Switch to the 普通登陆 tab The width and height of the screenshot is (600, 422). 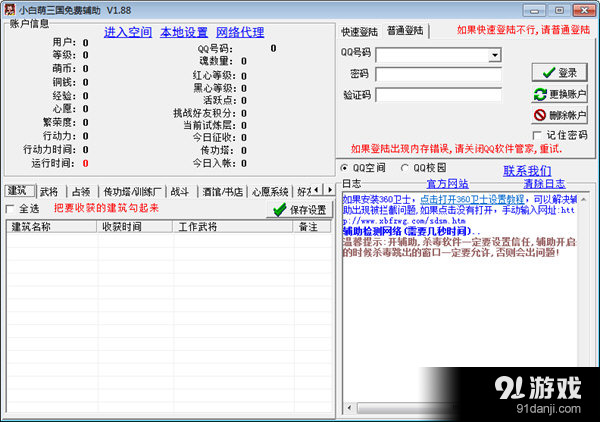point(406,31)
